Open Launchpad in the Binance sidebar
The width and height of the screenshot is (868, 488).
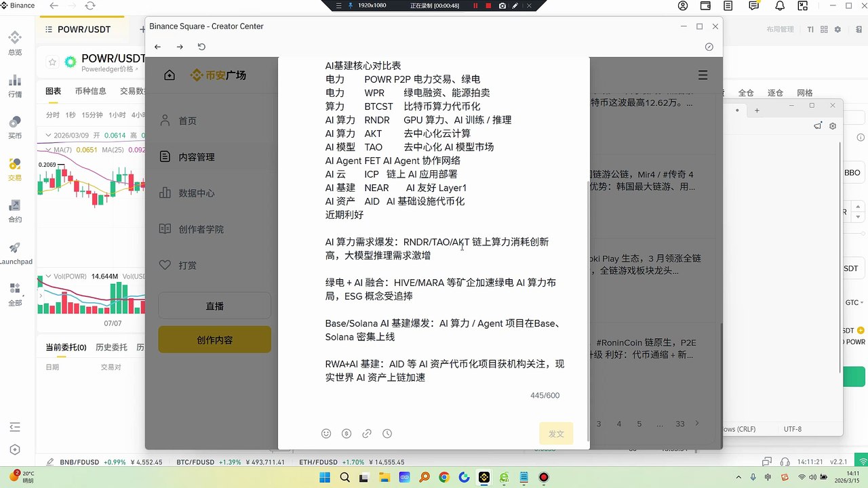coord(15,253)
